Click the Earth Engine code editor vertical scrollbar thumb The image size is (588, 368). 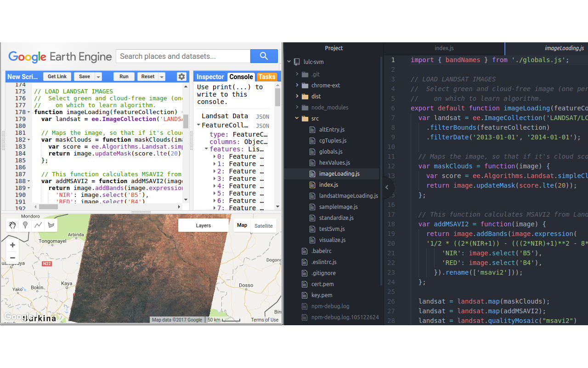[186, 121]
